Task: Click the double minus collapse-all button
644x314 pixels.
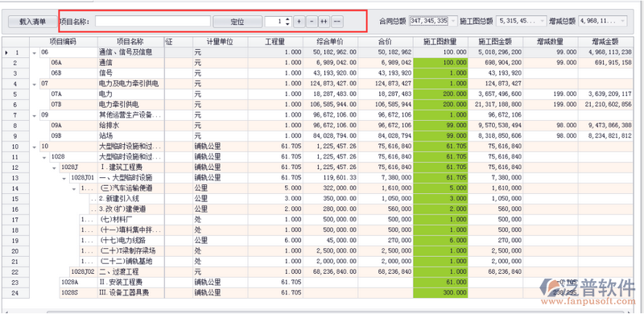Action: 337,22
